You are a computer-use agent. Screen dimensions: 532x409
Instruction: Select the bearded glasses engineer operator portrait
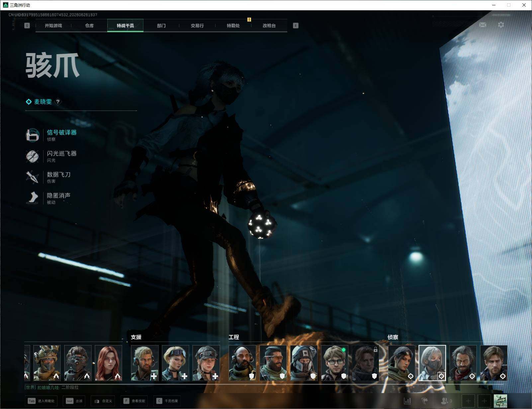[x=273, y=363]
